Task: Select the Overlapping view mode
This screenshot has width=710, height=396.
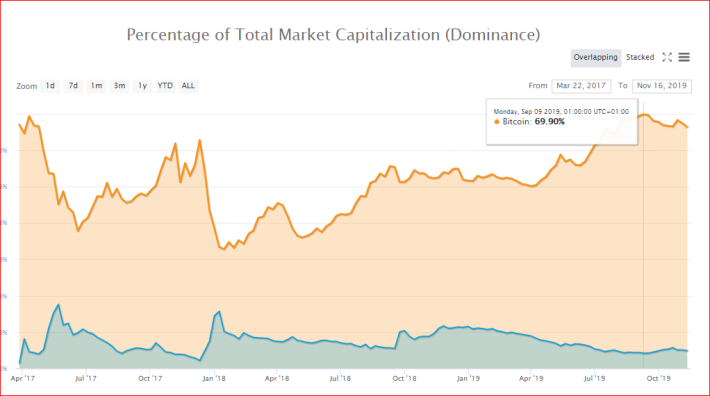Action: [595, 57]
